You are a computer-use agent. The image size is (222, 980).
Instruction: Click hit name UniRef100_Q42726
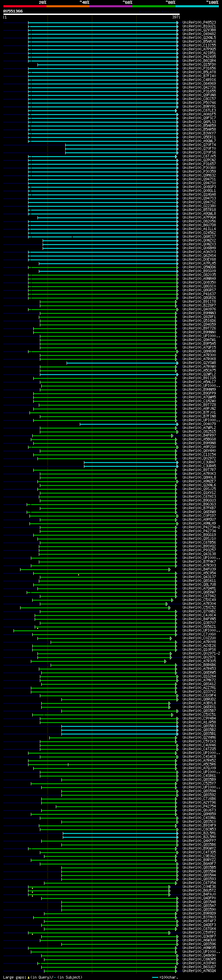tap(199, 88)
